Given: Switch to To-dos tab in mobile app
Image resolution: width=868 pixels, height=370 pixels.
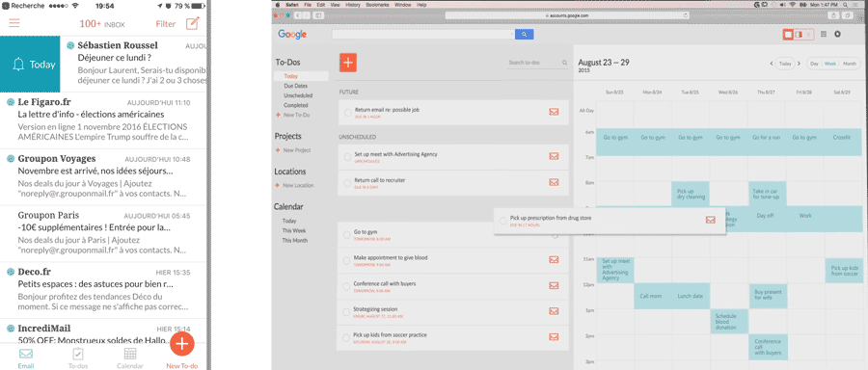Looking at the screenshot, I should 78,358.
